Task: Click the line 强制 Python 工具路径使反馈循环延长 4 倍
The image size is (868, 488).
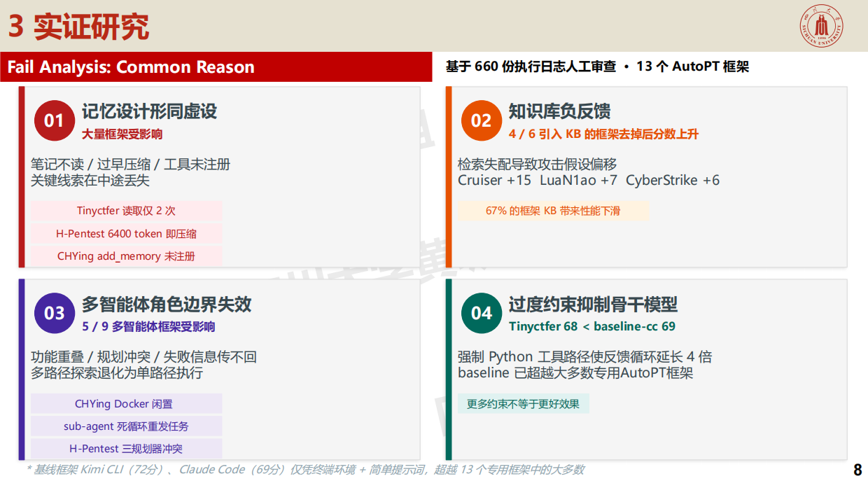Action: pos(585,357)
